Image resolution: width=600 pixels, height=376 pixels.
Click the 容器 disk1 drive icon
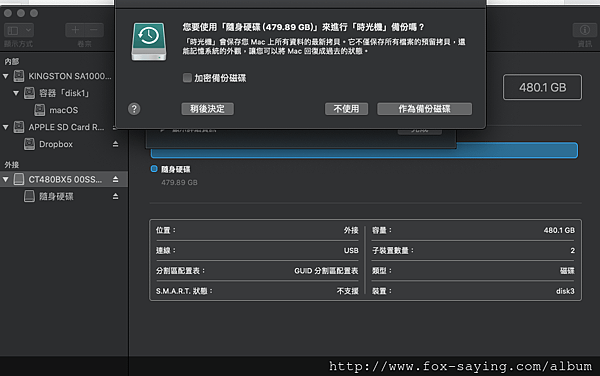(x=29, y=93)
